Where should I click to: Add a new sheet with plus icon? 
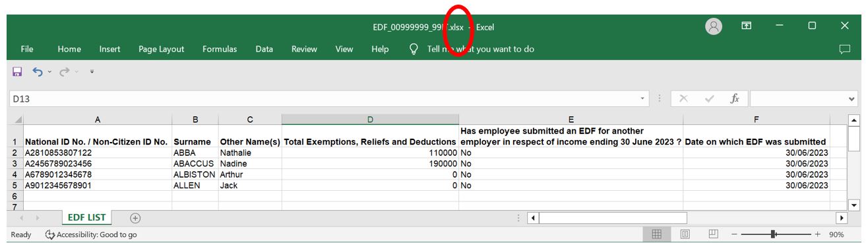click(135, 218)
